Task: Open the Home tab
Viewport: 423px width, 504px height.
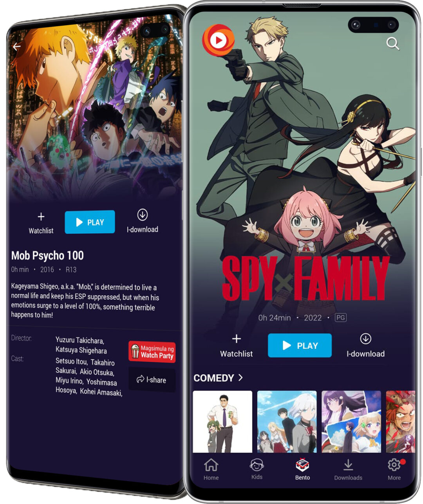Action: [211, 469]
